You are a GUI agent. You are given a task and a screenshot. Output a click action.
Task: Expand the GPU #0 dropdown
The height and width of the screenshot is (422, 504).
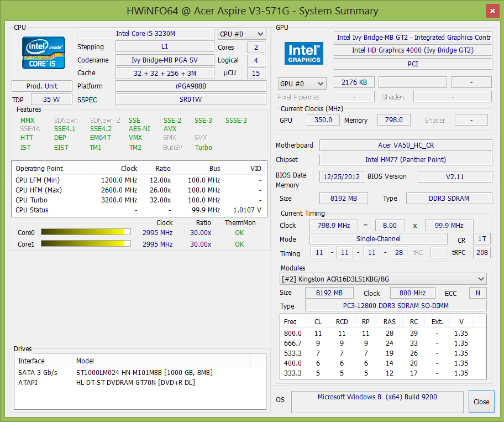point(302,84)
